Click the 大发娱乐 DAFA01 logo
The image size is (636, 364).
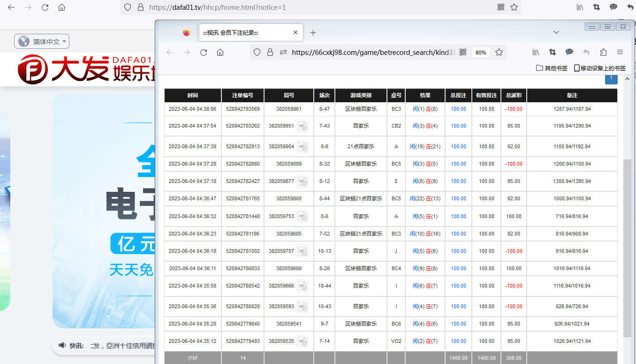tap(87, 70)
